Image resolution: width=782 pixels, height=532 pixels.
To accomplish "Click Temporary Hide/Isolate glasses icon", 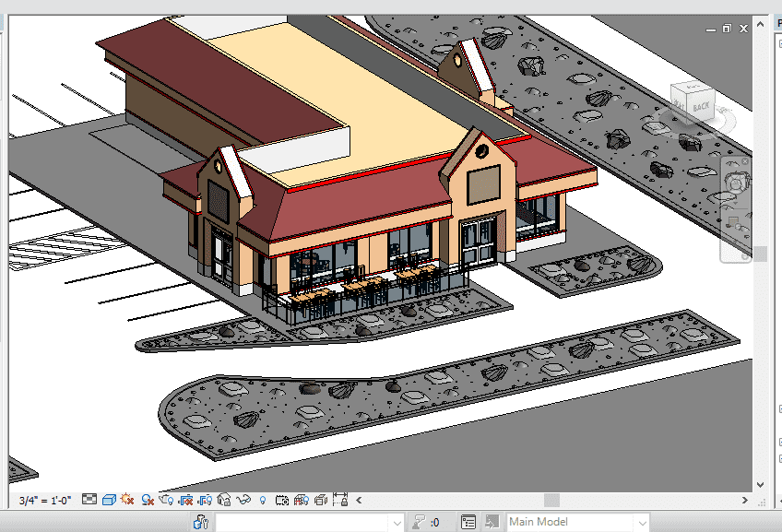I will 243,500.
